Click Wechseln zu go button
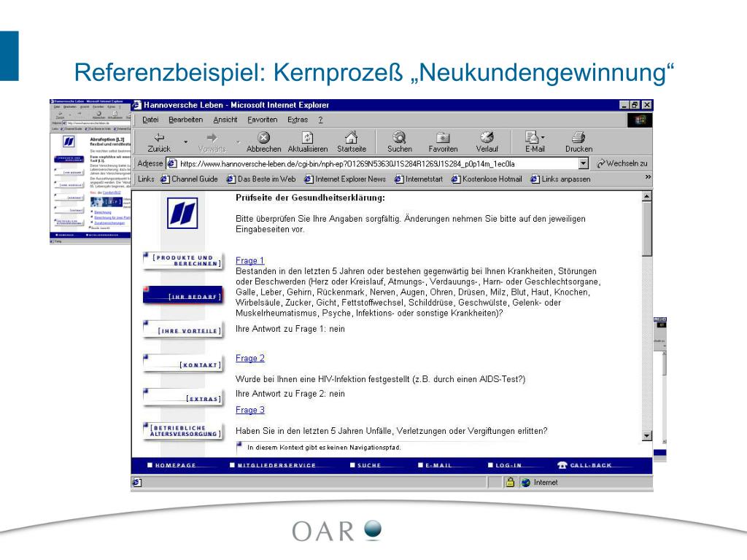747x560 pixels. (x=622, y=163)
